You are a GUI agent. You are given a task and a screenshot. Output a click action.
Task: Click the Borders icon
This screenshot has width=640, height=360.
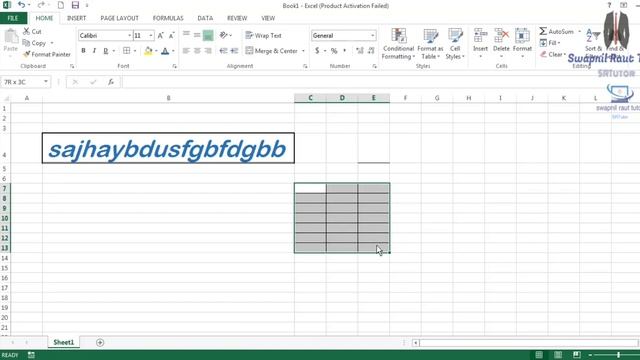click(x=127, y=51)
